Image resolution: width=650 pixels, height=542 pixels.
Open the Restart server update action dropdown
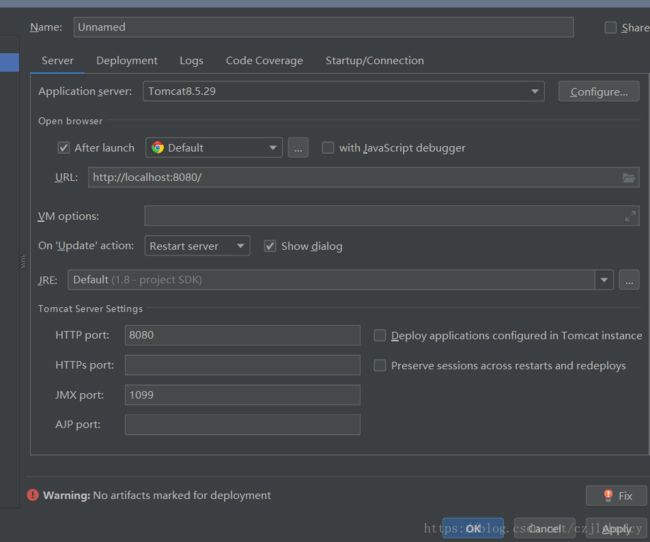[197, 246]
